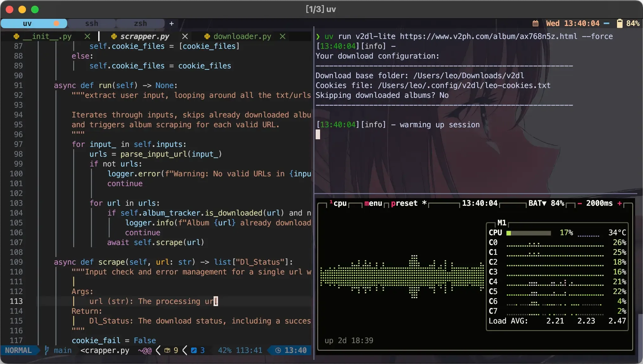Open the downloader.py buffer tab

(x=242, y=36)
